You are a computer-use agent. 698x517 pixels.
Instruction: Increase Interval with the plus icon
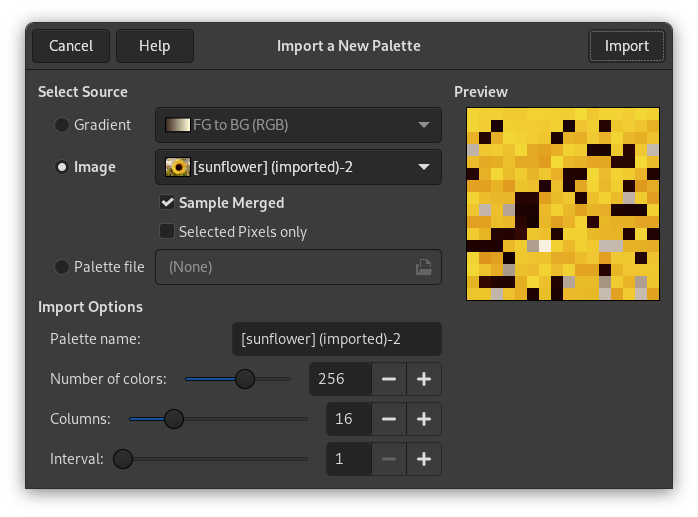424,459
